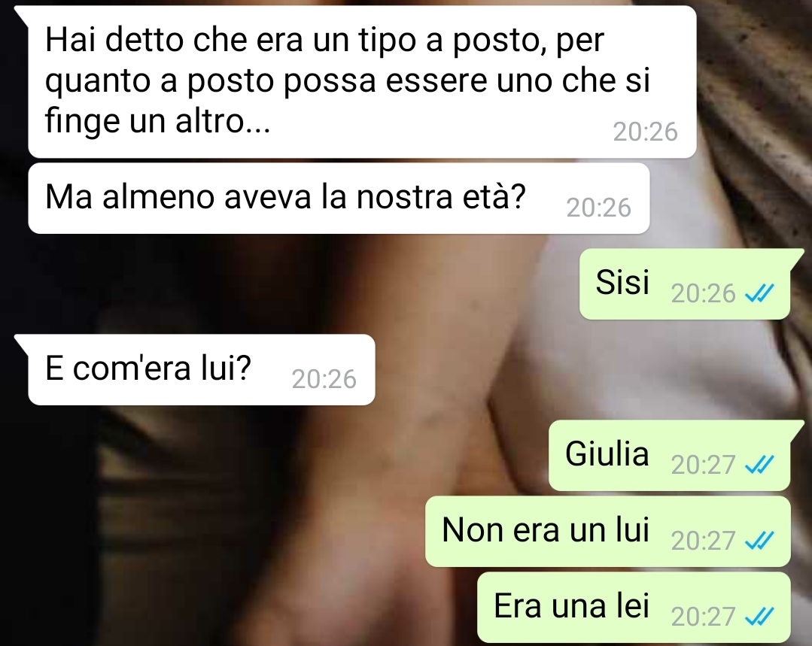Tap the 'Ma almeno aveva la nostra età?' bubble

coord(339,199)
